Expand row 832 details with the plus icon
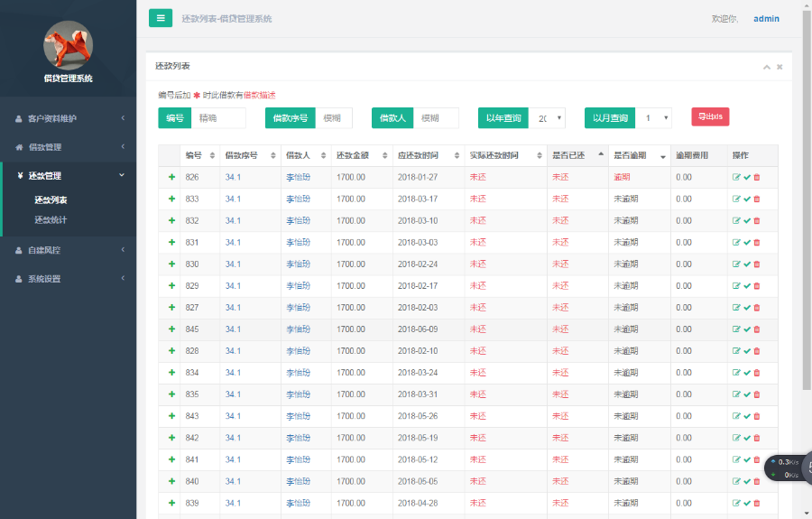Viewport: 812px width, 519px height. [x=171, y=220]
